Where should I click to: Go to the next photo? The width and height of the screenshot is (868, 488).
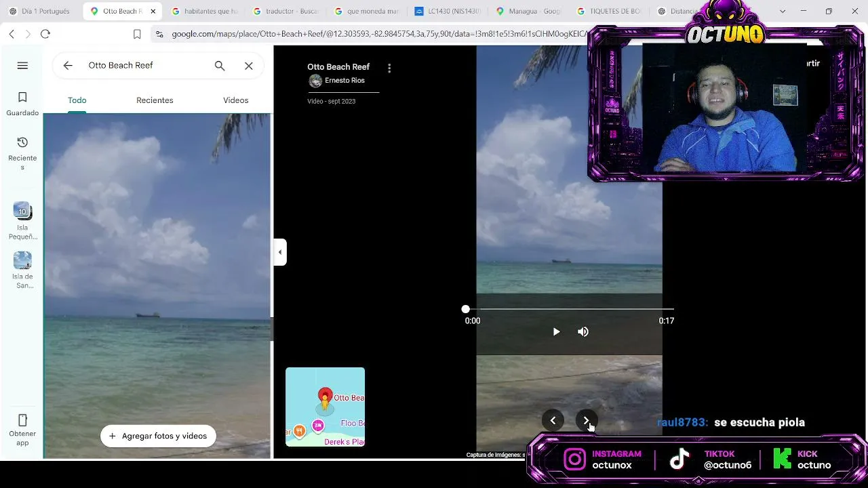pyautogui.click(x=586, y=421)
